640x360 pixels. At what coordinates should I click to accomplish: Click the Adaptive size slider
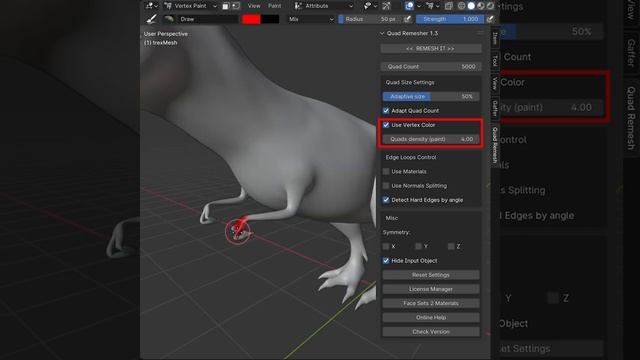[431, 97]
